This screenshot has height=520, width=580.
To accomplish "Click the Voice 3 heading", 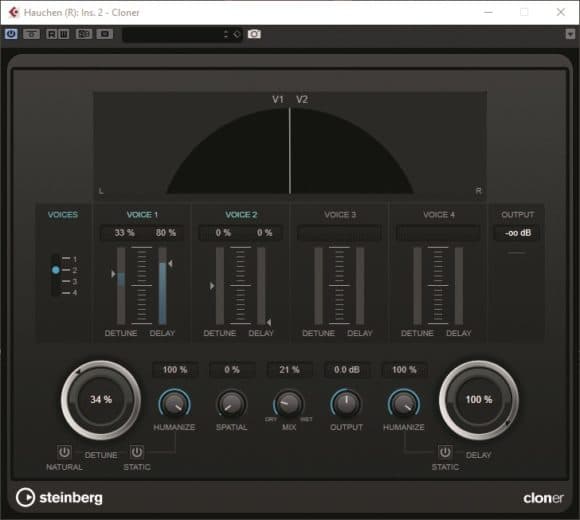I will pyautogui.click(x=340, y=215).
